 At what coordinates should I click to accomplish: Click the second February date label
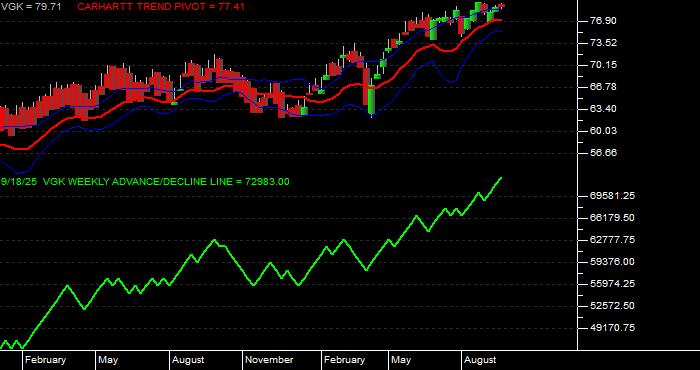[x=344, y=360]
